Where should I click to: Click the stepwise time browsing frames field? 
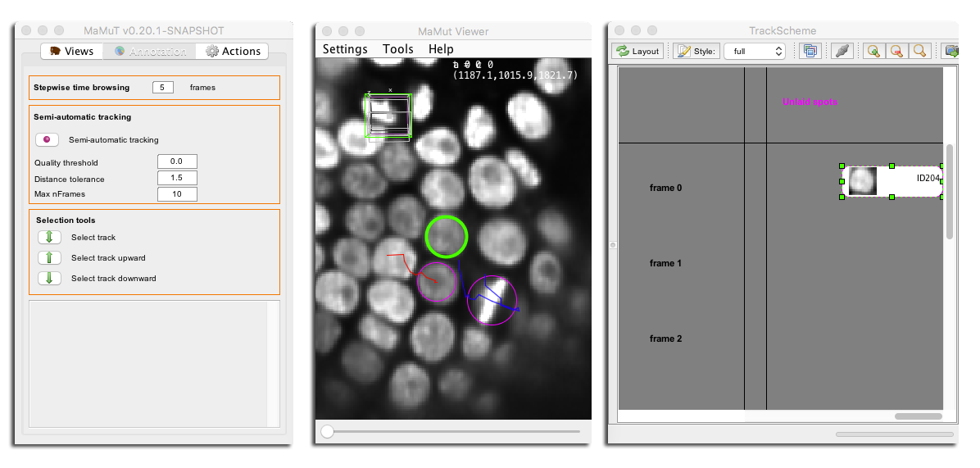click(x=162, y=88)
